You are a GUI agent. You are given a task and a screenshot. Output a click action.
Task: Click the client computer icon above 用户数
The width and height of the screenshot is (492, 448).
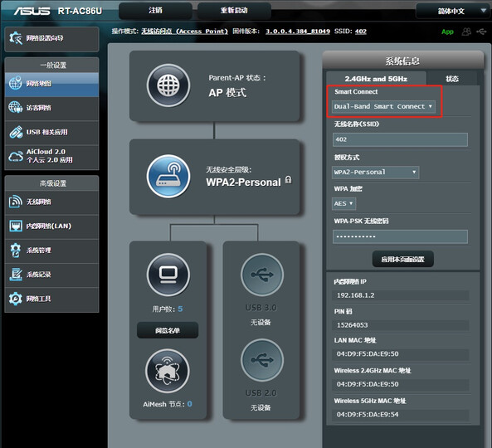[x=168, y=275]
